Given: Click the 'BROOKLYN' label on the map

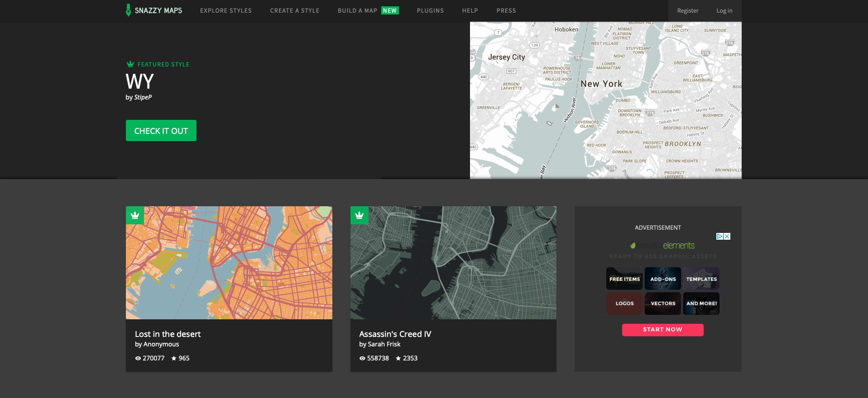Looking at the screenshot, I should click(683, 144).
